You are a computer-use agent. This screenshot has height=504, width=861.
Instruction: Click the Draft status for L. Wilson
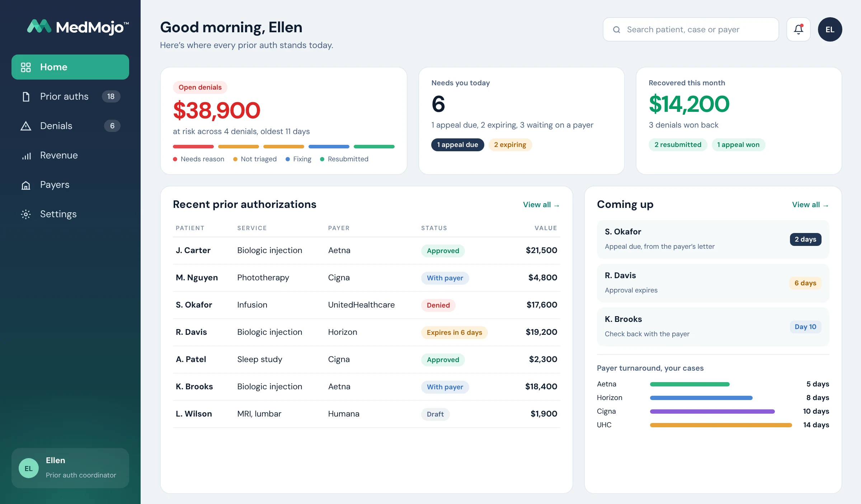[435, 414]
